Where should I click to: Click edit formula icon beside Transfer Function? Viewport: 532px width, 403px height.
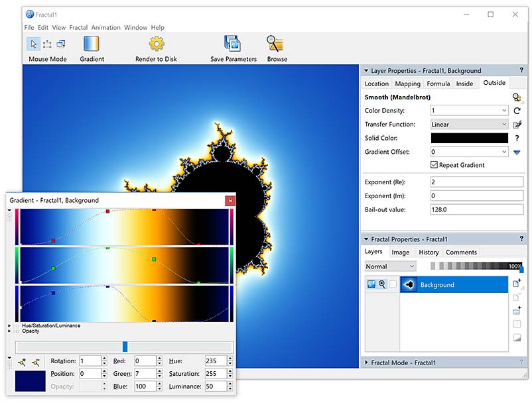point(517,125)
